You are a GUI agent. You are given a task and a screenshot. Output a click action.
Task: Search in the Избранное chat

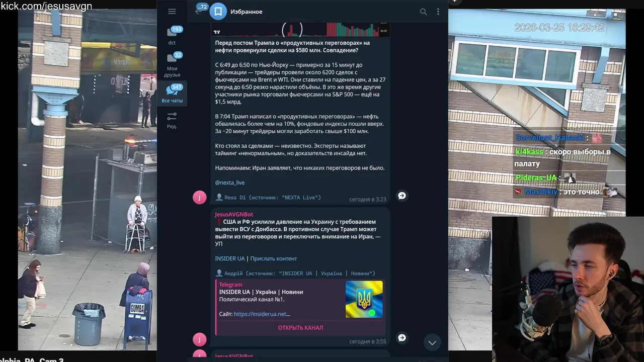coord(423,12)
